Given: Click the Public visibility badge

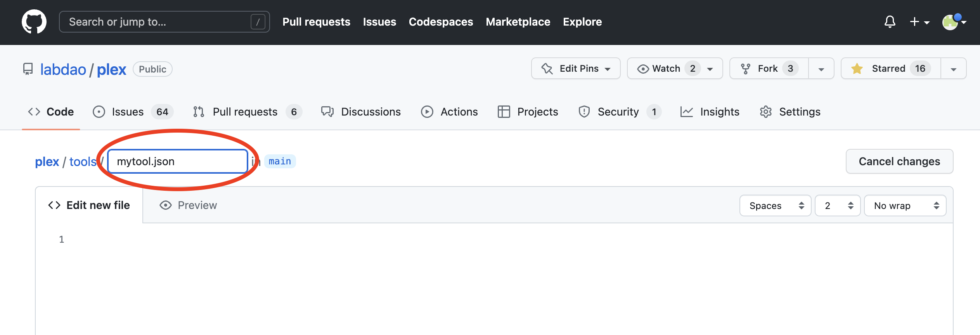Looking at the screenshot, I should 152,69.
